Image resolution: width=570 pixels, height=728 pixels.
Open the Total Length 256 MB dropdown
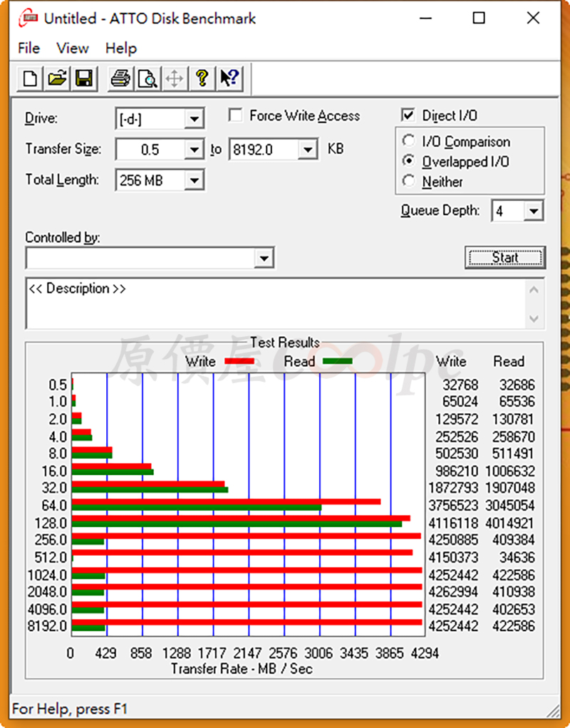click(195, 180)
